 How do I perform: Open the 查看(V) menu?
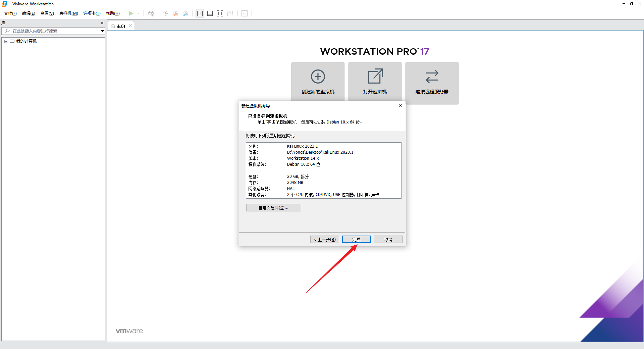tap(47, 13)
